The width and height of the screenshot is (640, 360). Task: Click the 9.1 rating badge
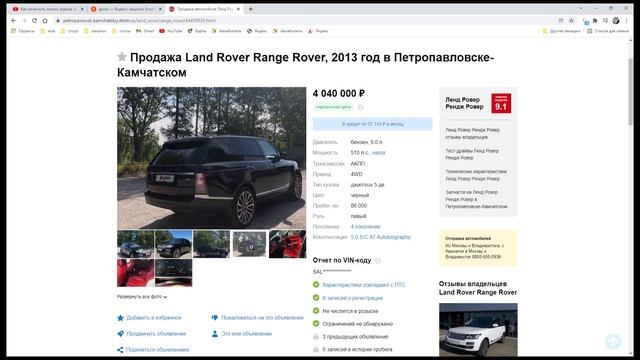[501, 103]
